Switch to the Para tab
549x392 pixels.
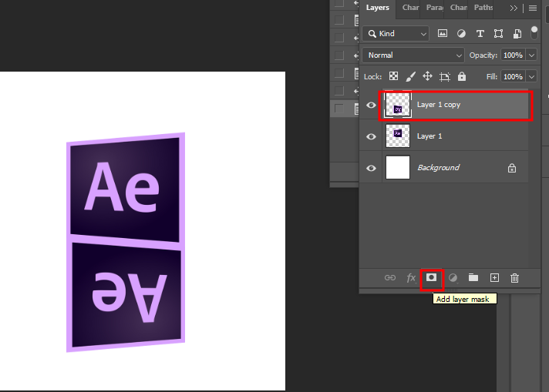click(435, 8)
